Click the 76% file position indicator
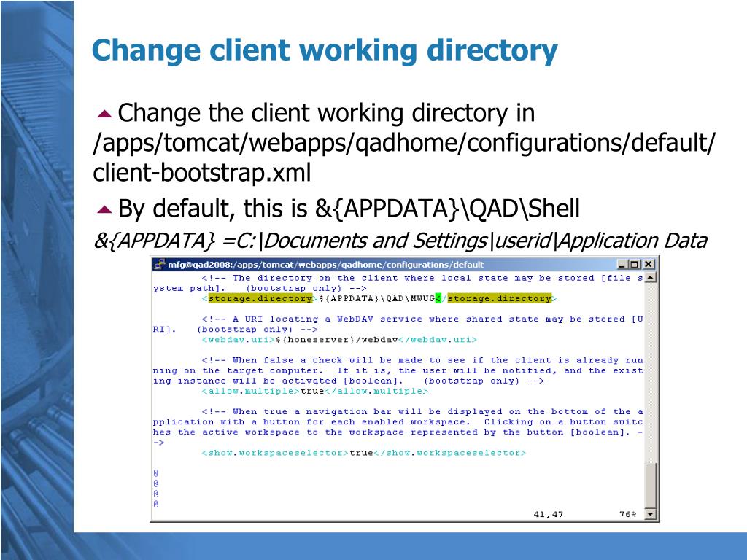 [x=628, y=514]
